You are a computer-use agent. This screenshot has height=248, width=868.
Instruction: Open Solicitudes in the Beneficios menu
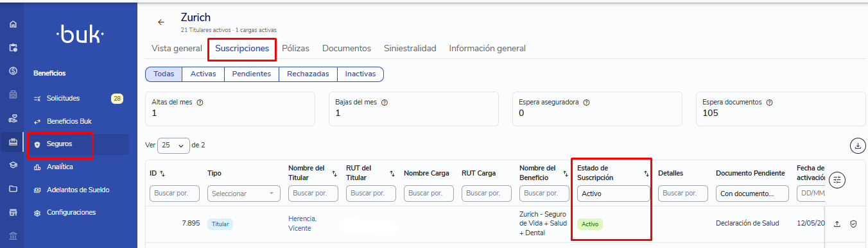(x=63, y=99)
